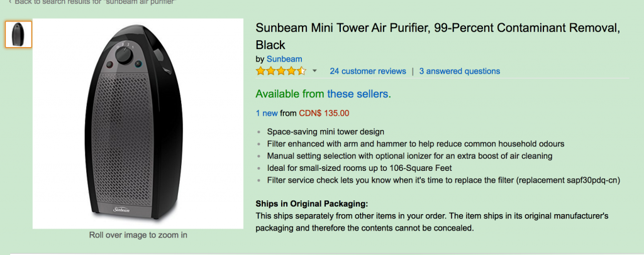Viewport: 644px width, 255px height.
Task: Click the 'Ships in Original Packaging' heading
Action: [x=312, y=203]
